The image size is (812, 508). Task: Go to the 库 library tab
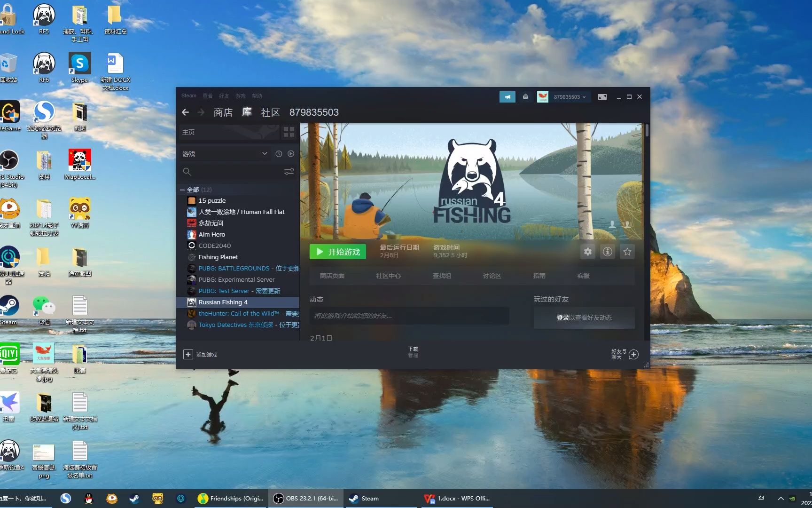pos(247,112)
